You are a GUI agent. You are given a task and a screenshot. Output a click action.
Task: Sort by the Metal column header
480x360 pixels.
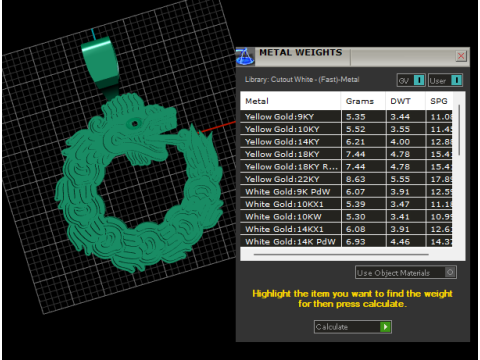click(x=290, y=101)
